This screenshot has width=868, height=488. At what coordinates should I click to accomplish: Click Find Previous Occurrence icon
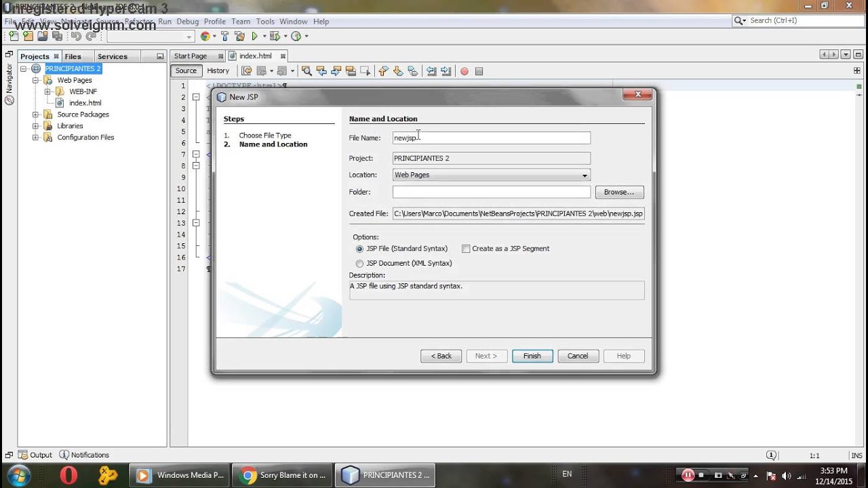pyautogui.click(x=321, y=70)
